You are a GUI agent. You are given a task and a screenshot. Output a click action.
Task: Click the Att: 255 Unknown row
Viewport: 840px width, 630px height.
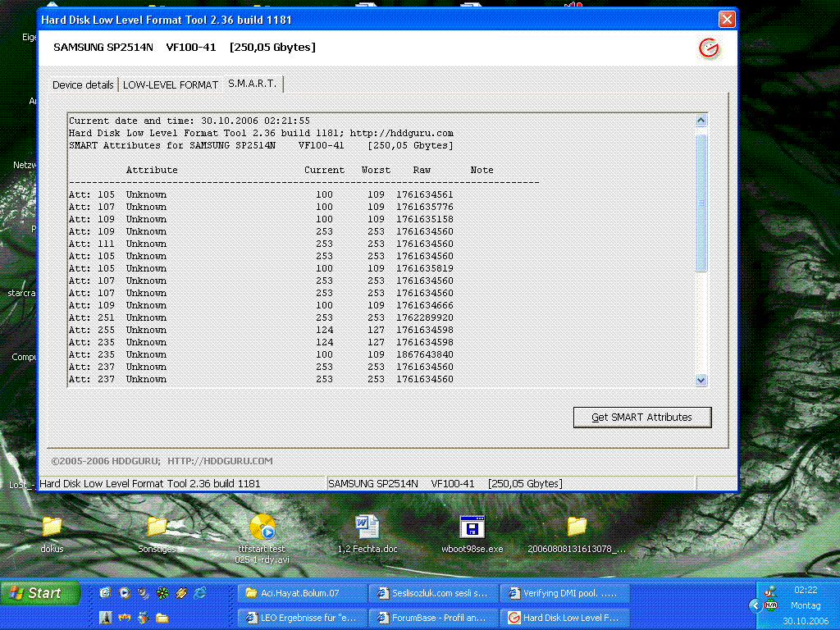click(x=261, y=330)
